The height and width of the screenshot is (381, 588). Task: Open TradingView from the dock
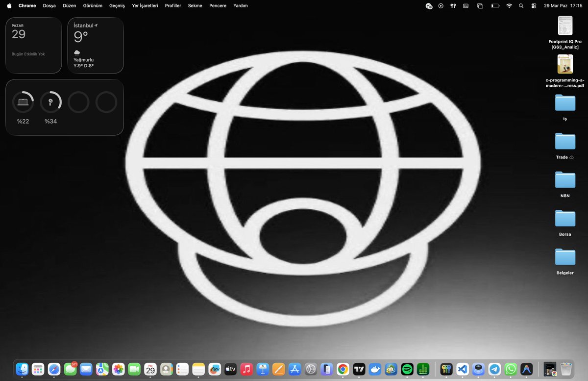(359, 369)
